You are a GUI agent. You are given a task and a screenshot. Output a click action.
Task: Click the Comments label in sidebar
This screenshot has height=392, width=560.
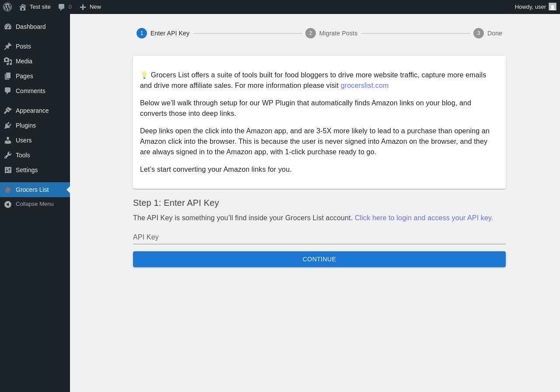[31, 91]
